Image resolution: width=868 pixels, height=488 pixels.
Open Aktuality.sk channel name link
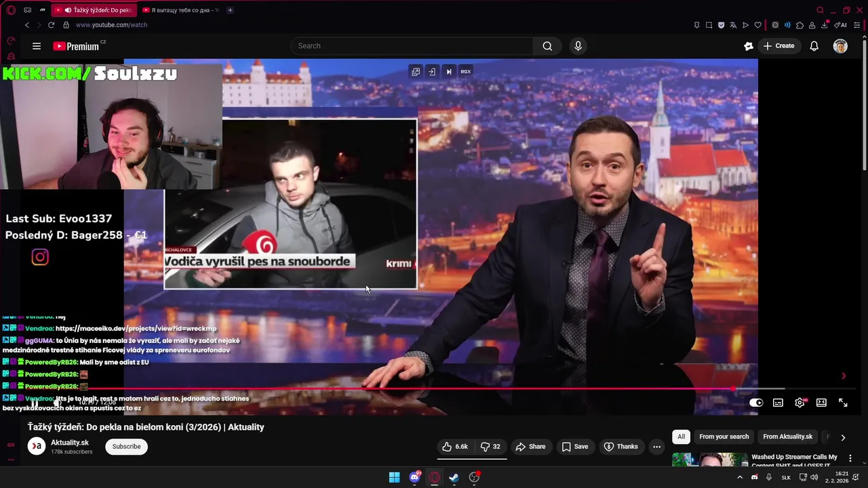click(x=70, y=443)
